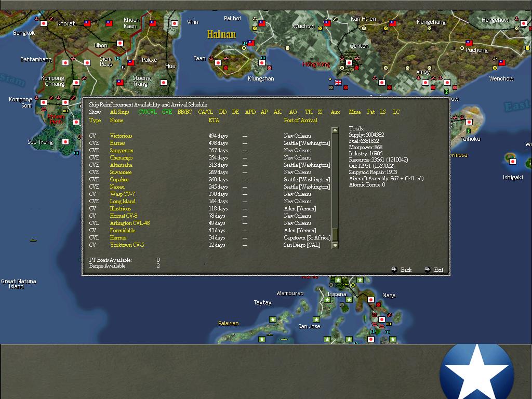Select the DD destroyer filter tab

[x=222, y=111]
